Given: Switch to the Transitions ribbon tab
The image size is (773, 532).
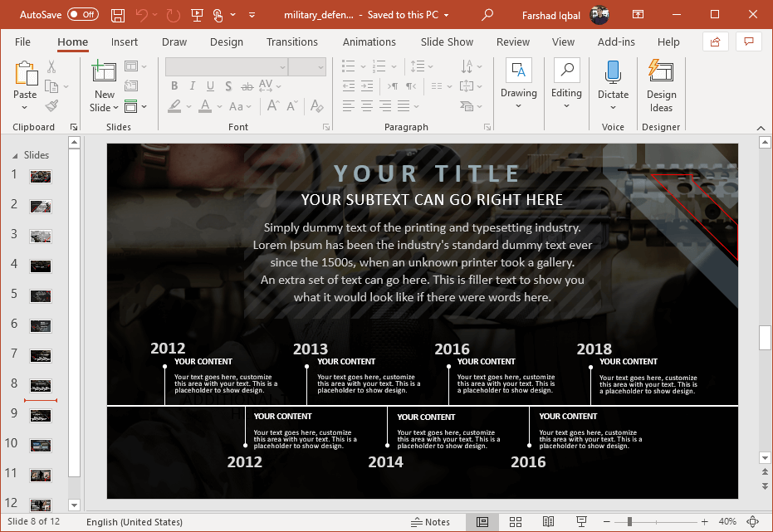Looking at the screenshot, I should point(292,41).
